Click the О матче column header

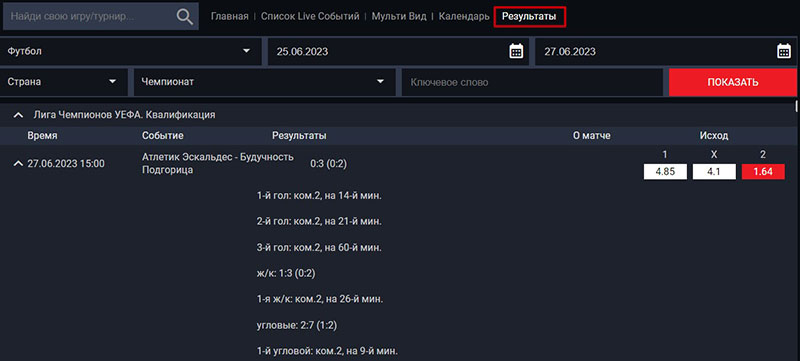tap(591, 136)
